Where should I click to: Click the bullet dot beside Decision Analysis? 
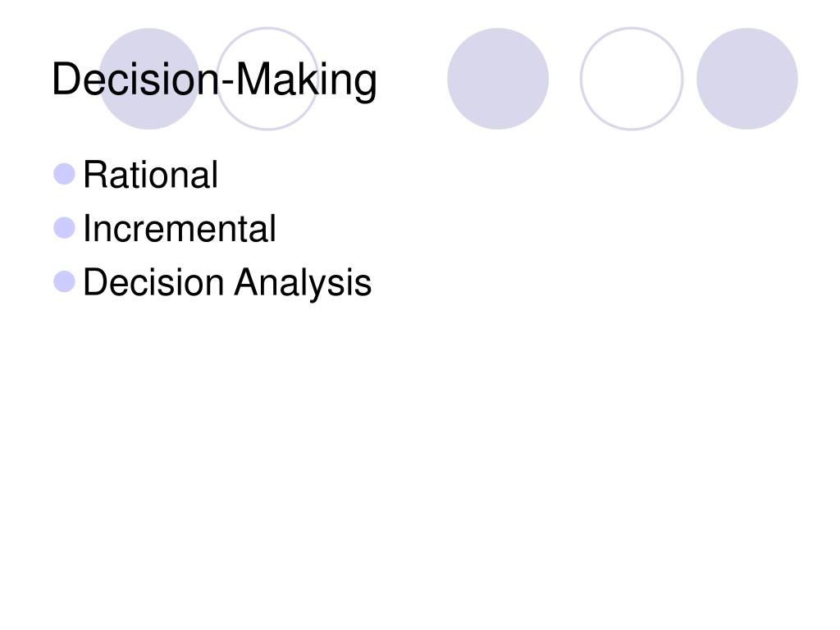64,282
